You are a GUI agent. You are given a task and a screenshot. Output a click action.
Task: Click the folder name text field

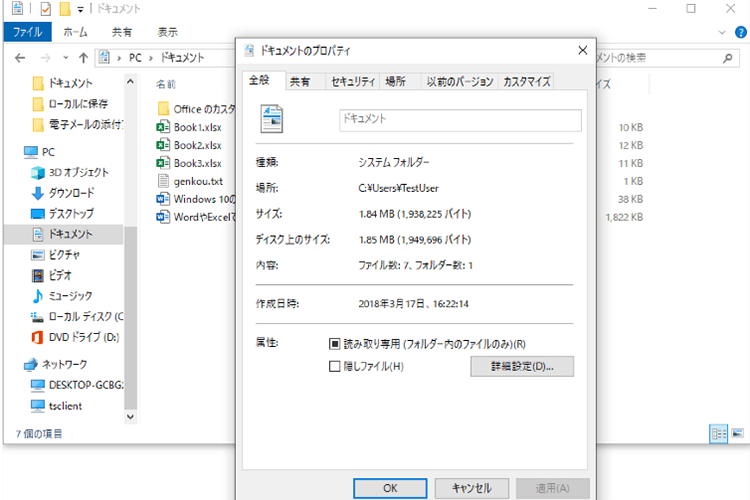tap(460, 120)
